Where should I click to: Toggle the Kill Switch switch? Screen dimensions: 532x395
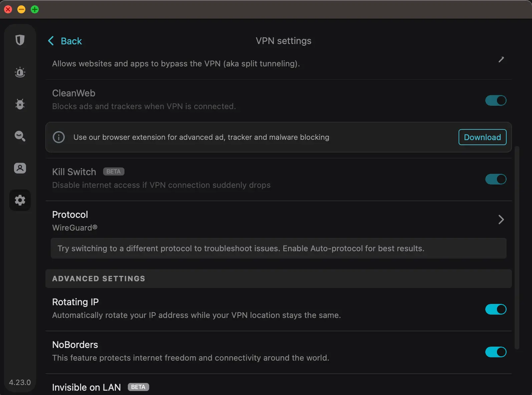(496, 179)
